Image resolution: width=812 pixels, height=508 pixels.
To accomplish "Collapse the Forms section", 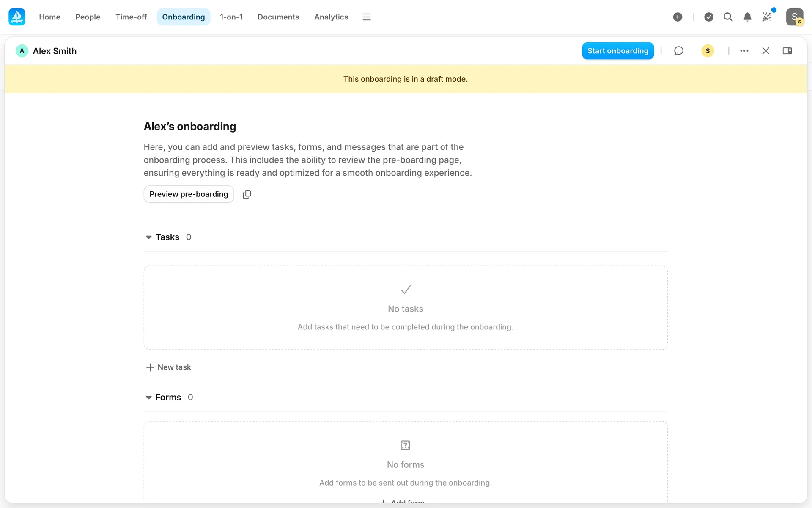I will coord(148,398).
